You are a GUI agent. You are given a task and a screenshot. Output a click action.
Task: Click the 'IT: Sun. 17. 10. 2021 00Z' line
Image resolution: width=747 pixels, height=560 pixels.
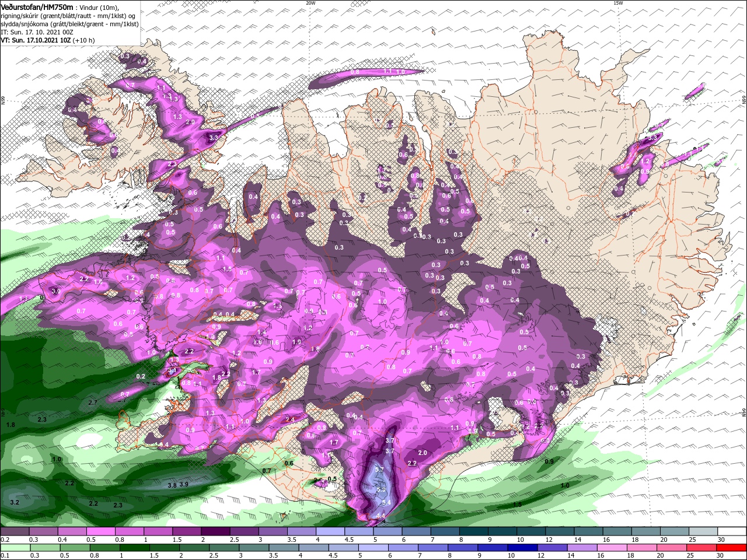(x=37, y=32)
